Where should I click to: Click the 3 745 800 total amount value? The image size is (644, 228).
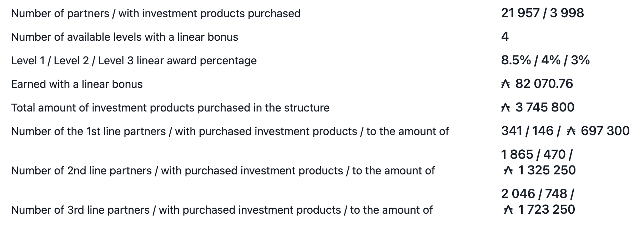545,107
